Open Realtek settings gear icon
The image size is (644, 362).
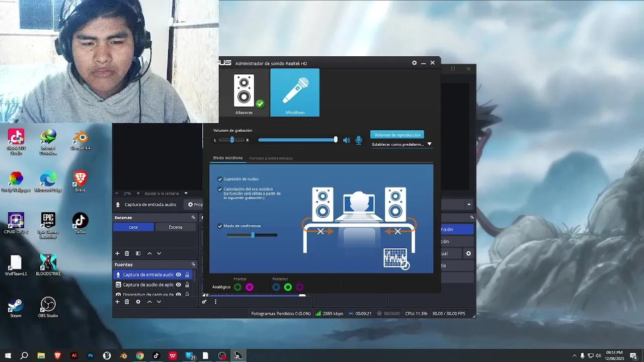[415, 63]
